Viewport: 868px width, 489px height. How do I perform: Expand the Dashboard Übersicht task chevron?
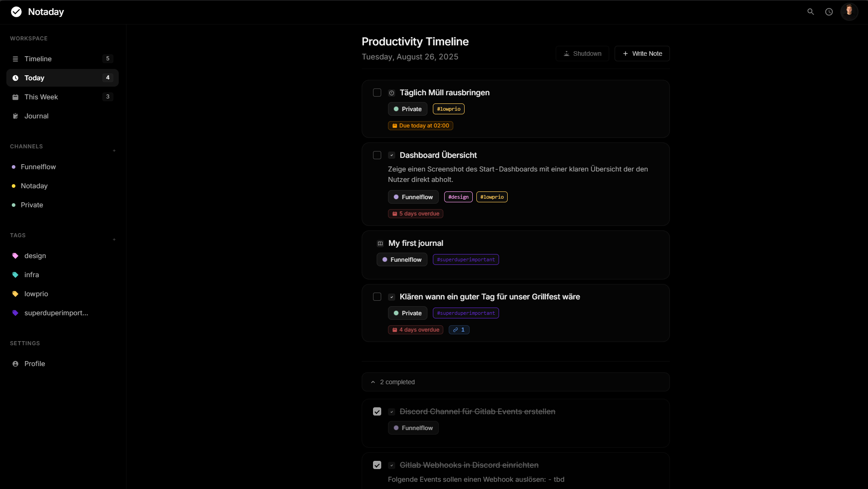392,156
